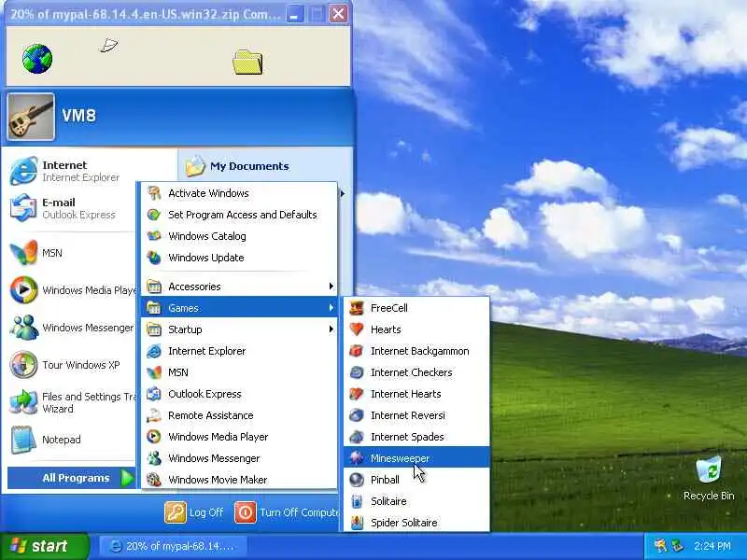Click the Remote Assistance icon
Screen dimensions: 747x560
[154, 415]
